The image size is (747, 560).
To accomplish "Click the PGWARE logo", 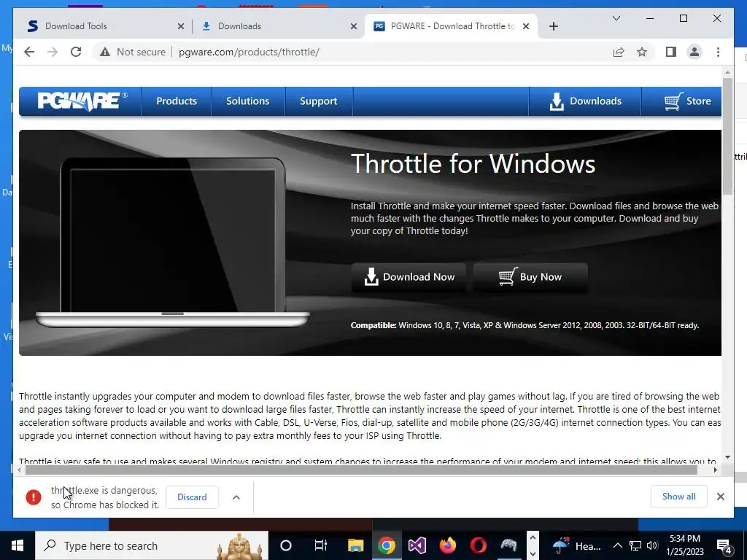I will pos(82,101).
